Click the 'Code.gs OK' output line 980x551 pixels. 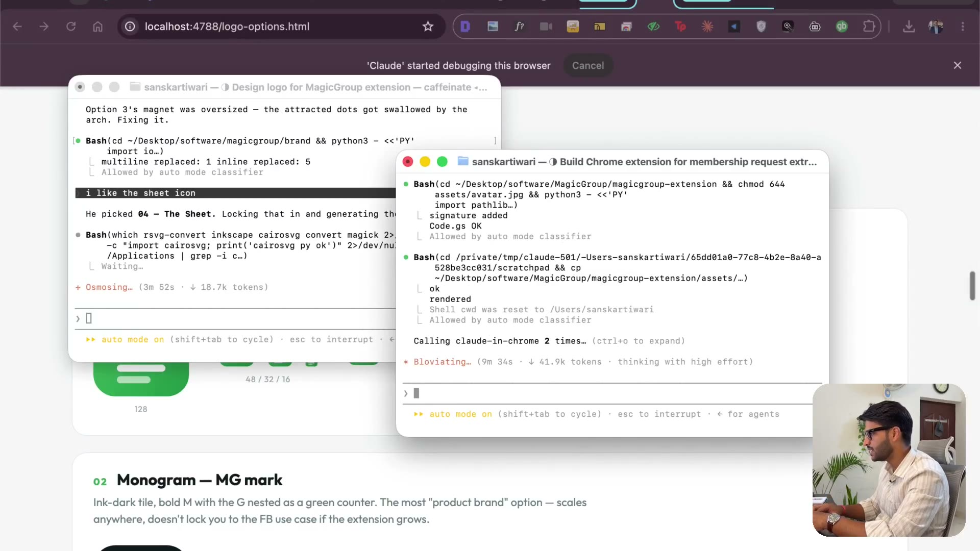click(455, 226)
